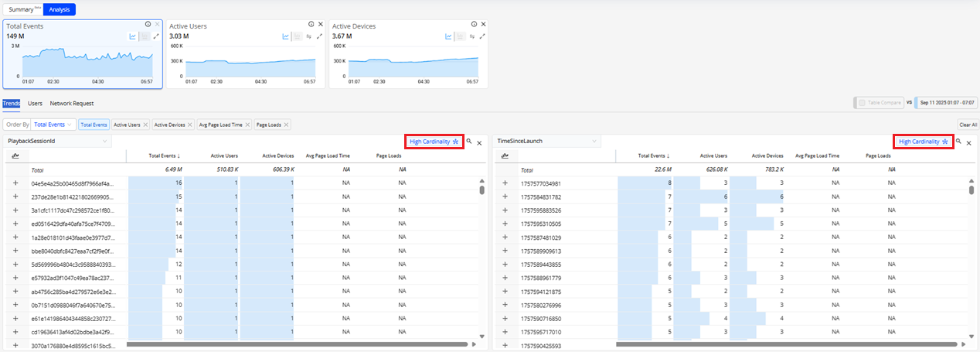Screen dimensions: 980x352
Task: Open the Order By Total Events dropdown
Action: coord(53,125)
